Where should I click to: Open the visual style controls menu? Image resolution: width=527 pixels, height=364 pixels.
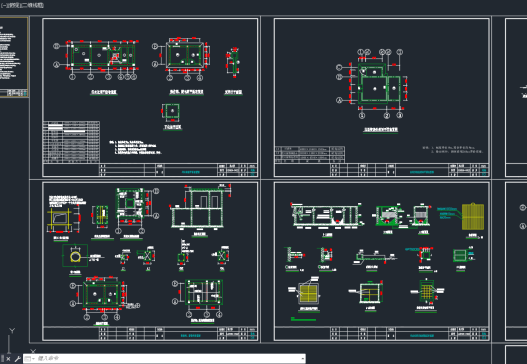pos(33,5)
